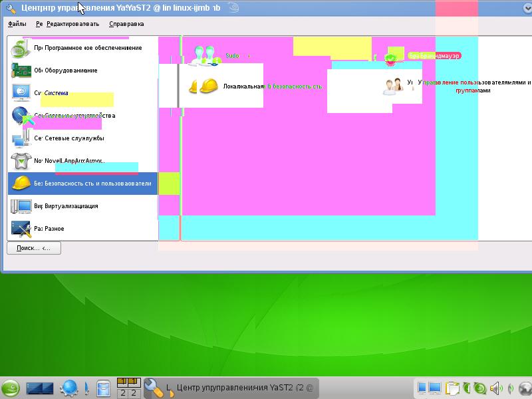This screenshot has height=399, width=532.
Task: Select the Виртуализация category icon
Action: coord(21,206)
